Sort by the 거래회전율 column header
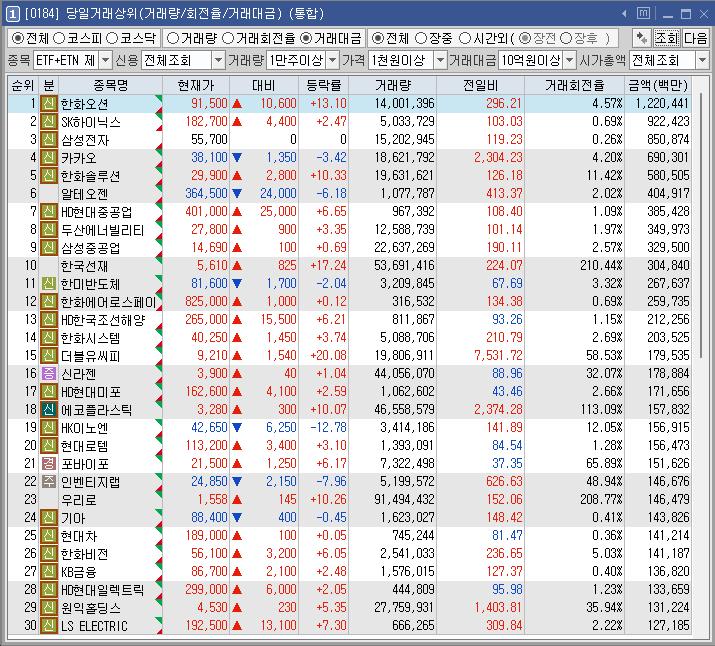 pos(575,85)
